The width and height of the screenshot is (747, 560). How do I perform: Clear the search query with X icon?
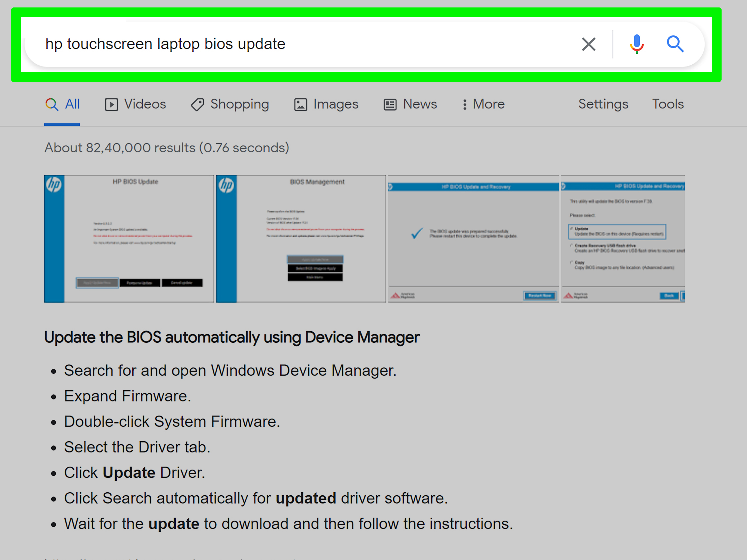coord(588,44)
